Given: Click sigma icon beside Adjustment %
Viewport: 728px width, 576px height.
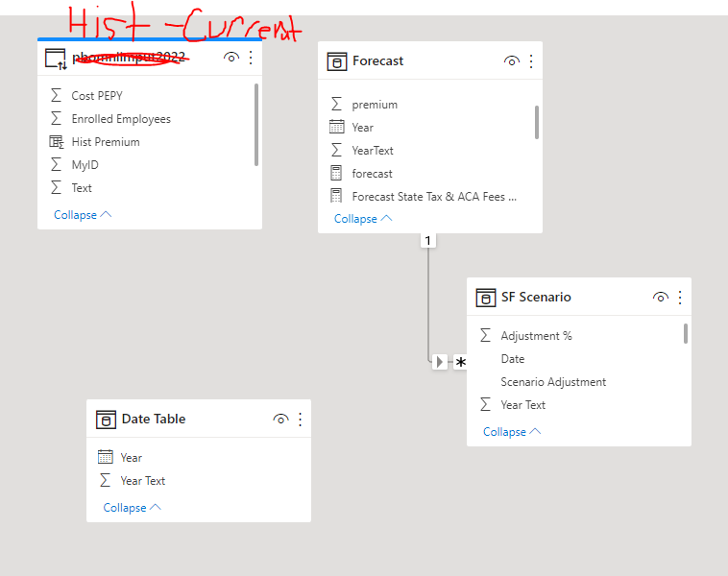Looking at the screenshot, I should coord(485,335).
